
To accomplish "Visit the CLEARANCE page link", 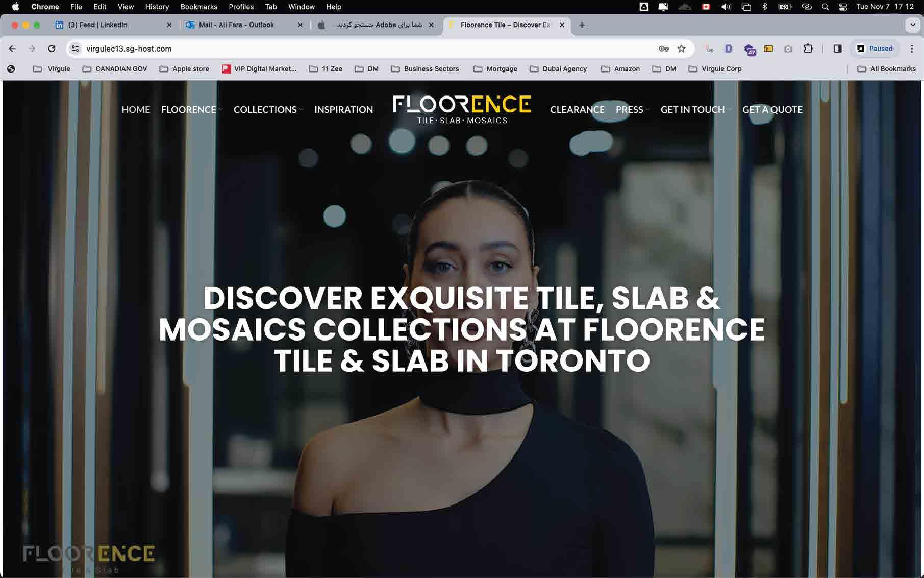I will pos(577,109).
